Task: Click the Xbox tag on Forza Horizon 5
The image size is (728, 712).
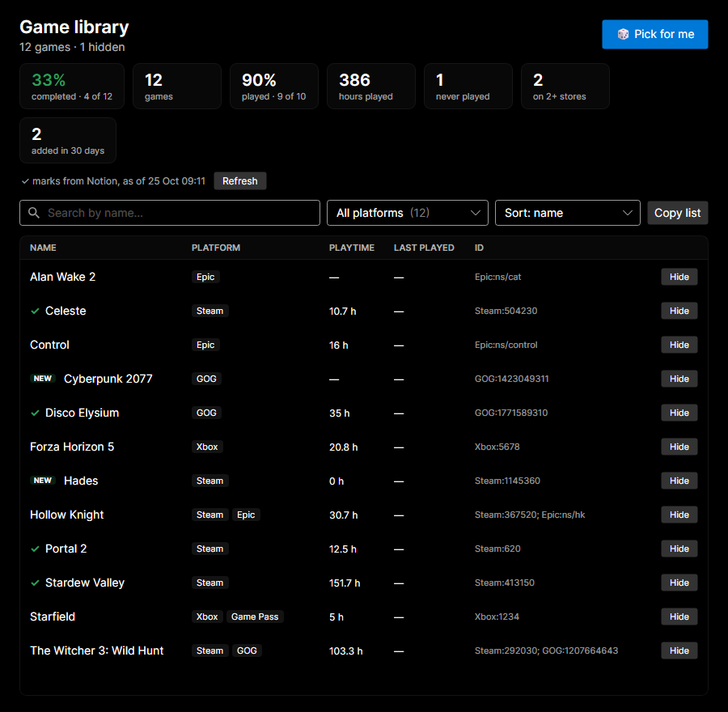Action: (x=207, y=447)
